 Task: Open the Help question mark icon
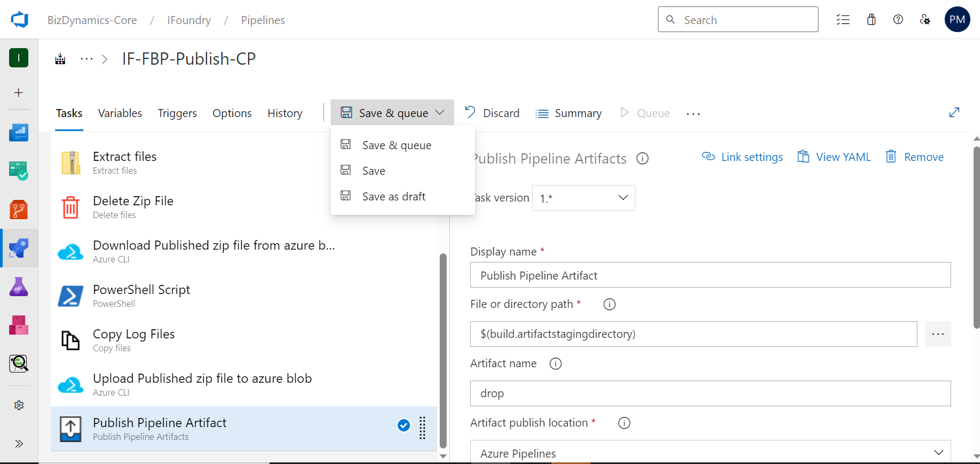pos(898,20)
